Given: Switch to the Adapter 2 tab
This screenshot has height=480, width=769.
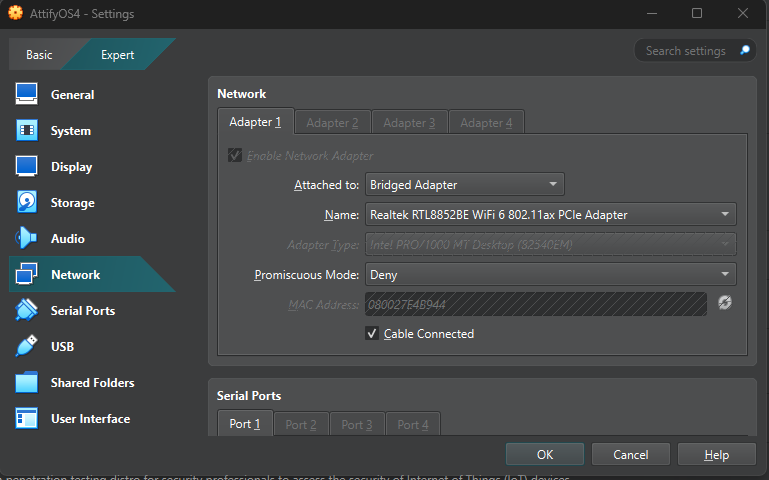Looking at the screenshot, I should pyautogui.click(x=332, y=123).
